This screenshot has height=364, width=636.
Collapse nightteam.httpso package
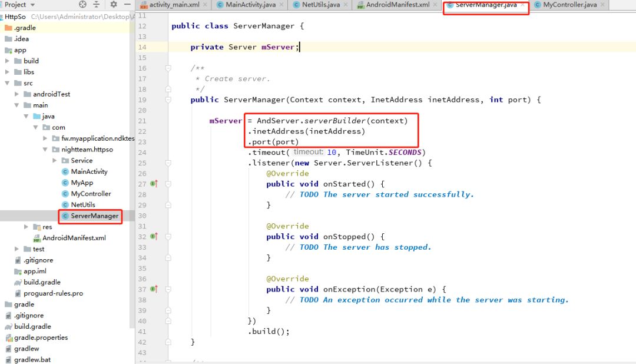click(x=45, y=150)
